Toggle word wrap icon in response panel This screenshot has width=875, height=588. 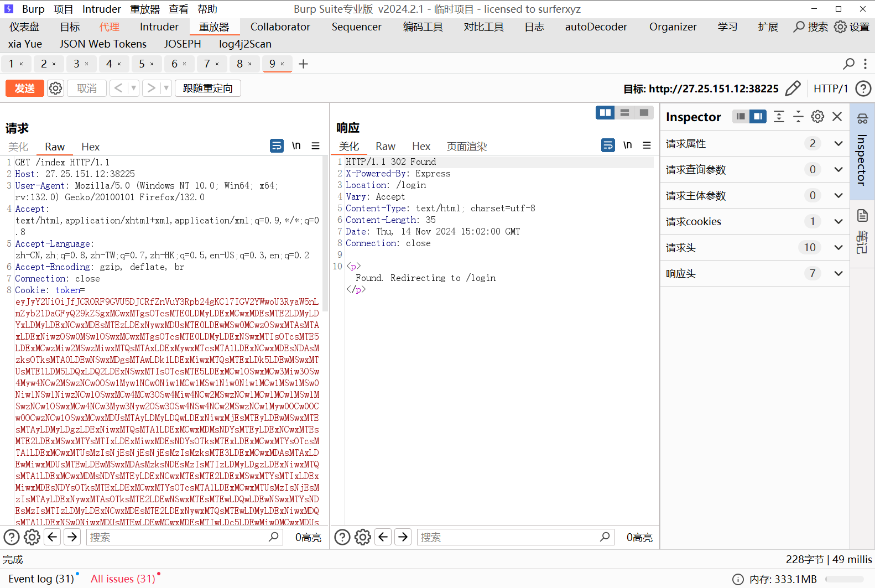coord(608,145)
